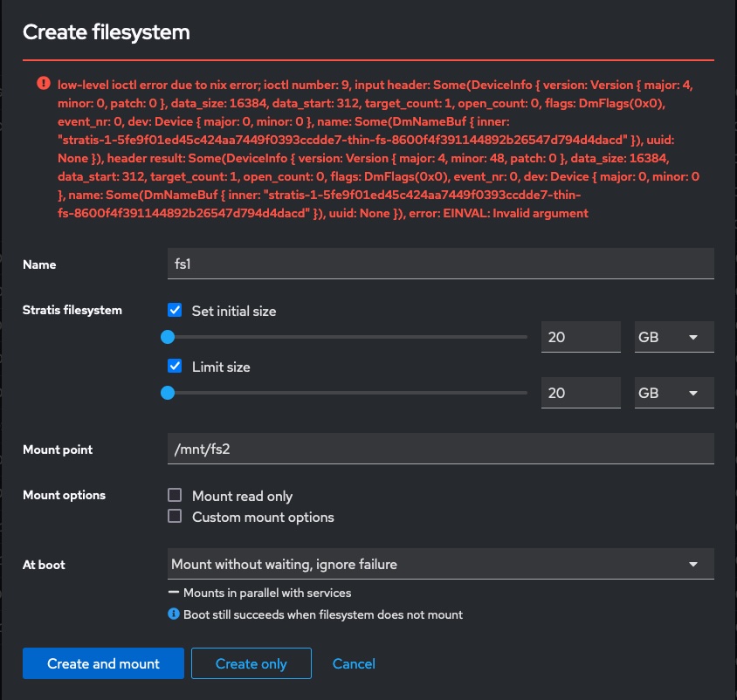The height and width of the screenshot is (700, 737).
Task: Click the Mount point text field
Action: click(x=440, y=450)
